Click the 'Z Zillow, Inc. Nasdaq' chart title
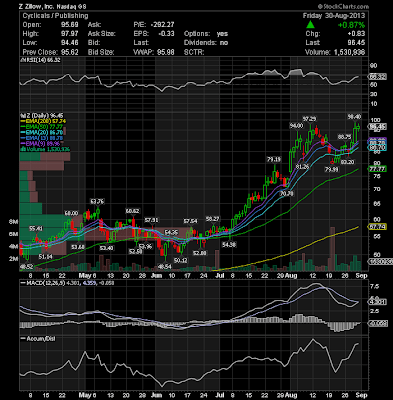This screenshot has width=393, height=400. [x=50, y=6]
